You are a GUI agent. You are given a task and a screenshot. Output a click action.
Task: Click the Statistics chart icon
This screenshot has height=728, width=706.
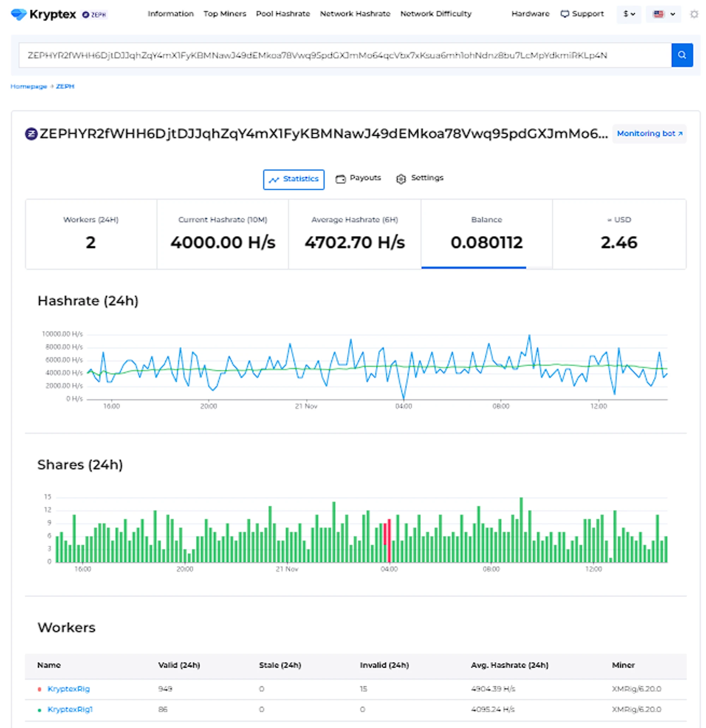(274, 180)
